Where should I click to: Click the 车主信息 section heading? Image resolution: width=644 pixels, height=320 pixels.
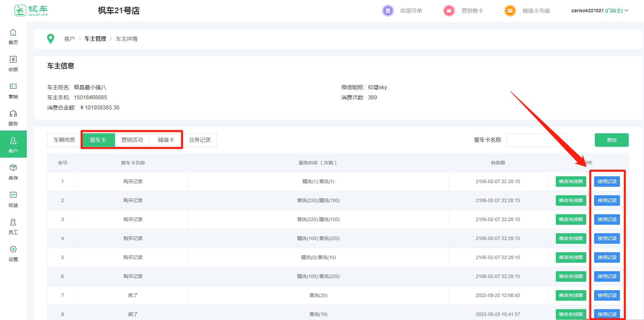(61, 66)
